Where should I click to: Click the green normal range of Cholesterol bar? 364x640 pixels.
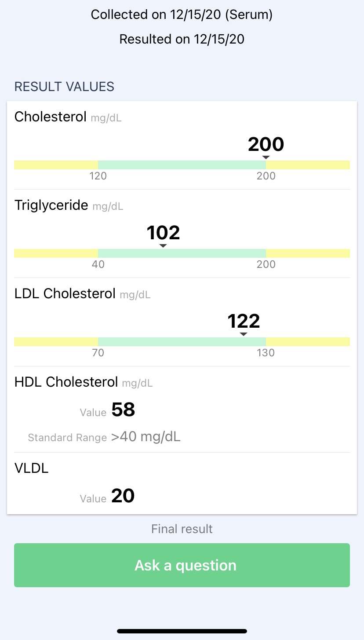[x=182, y=165]
